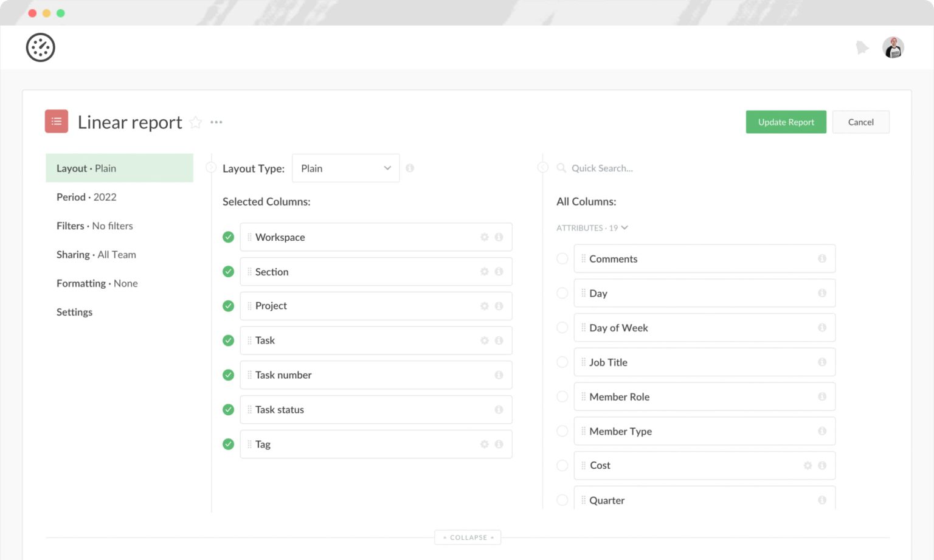Open the Workspace column settings gear
Screen dimensions: 934x560
click(484, 237)
